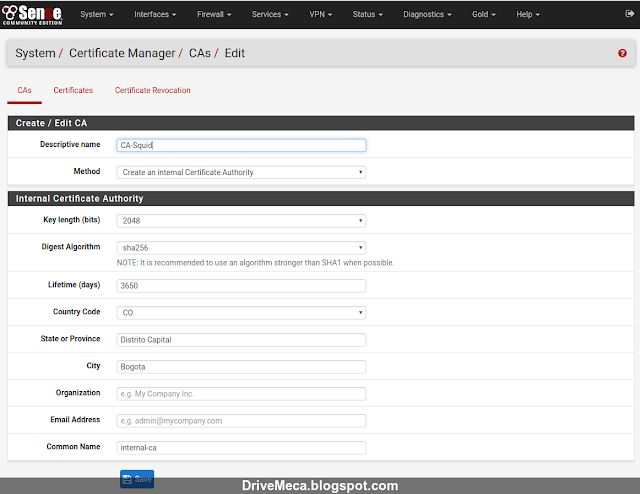Click the Internal Certificate Authority header
Screen dimensions: 640x494
(321, 198)
